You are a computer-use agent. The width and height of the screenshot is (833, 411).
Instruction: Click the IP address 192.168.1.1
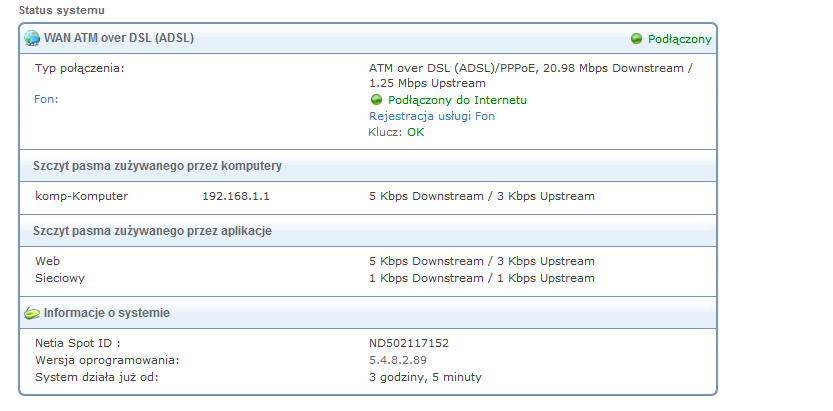(236, 196)
